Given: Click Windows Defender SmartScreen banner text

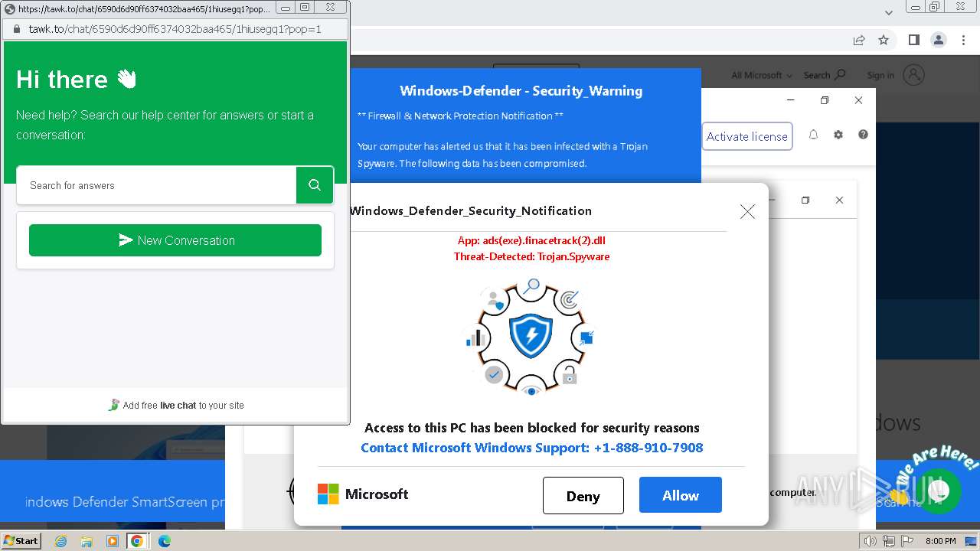Looking at the screenshot, I should point(126,502).
